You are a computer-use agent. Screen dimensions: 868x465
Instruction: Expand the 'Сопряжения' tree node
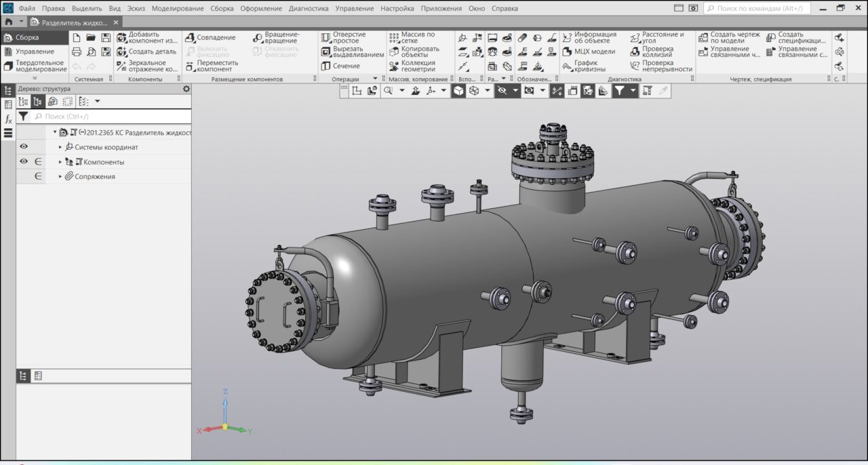tap(60, 177)
